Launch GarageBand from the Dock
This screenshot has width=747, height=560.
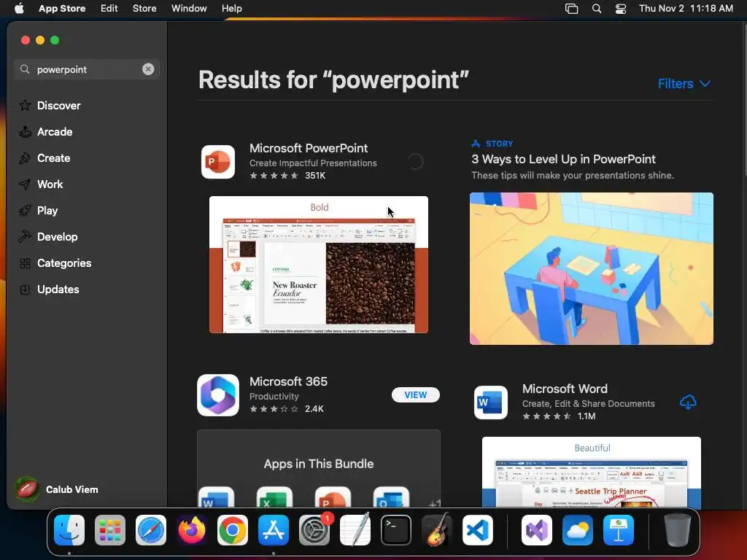[437, 530]
